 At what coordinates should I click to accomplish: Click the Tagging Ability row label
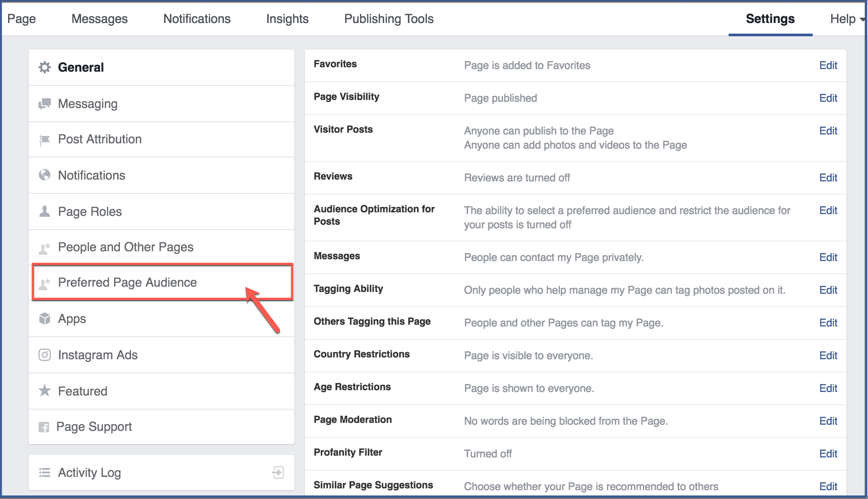click(x=348, y=289)
